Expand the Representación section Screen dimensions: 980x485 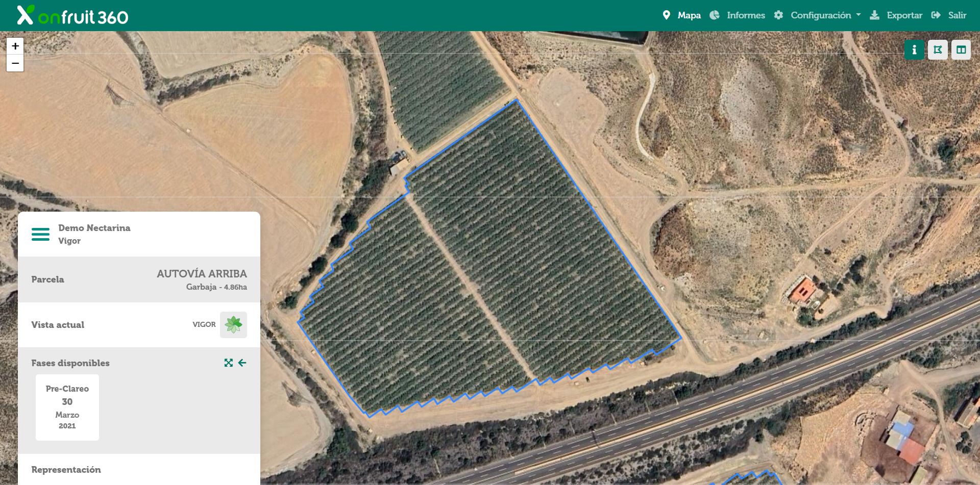pyautogui.click(x=66, y=469)
